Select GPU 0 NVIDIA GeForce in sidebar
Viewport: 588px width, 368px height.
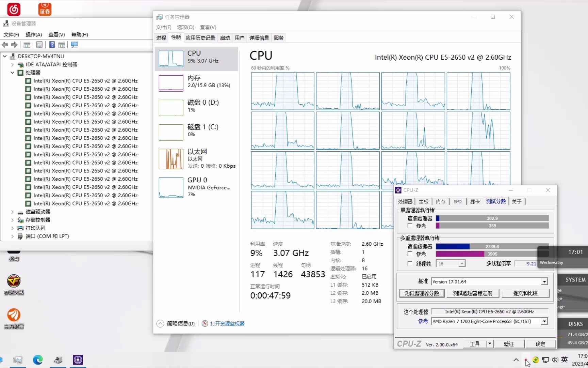tap(196, 187)
